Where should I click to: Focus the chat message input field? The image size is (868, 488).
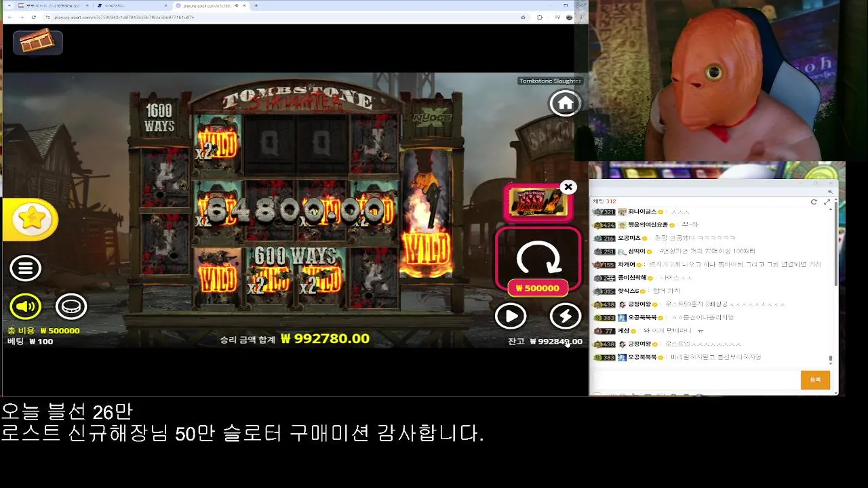pyautogui.click(x=696, y=380)
